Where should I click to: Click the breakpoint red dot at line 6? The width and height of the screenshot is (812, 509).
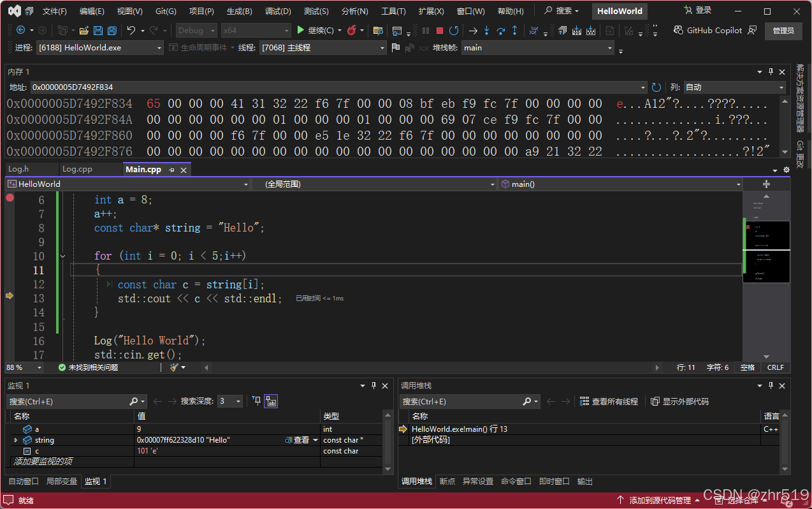click(x=10, y=198)
